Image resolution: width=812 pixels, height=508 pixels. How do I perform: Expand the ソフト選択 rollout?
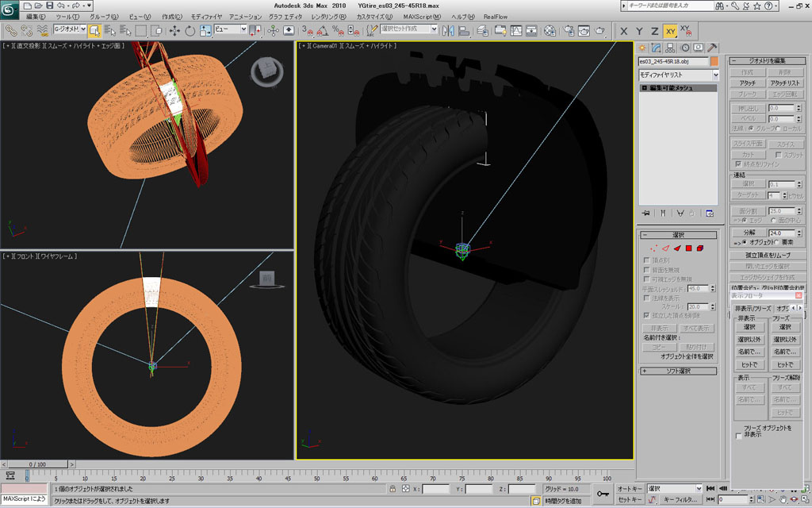tap(678, 371)
